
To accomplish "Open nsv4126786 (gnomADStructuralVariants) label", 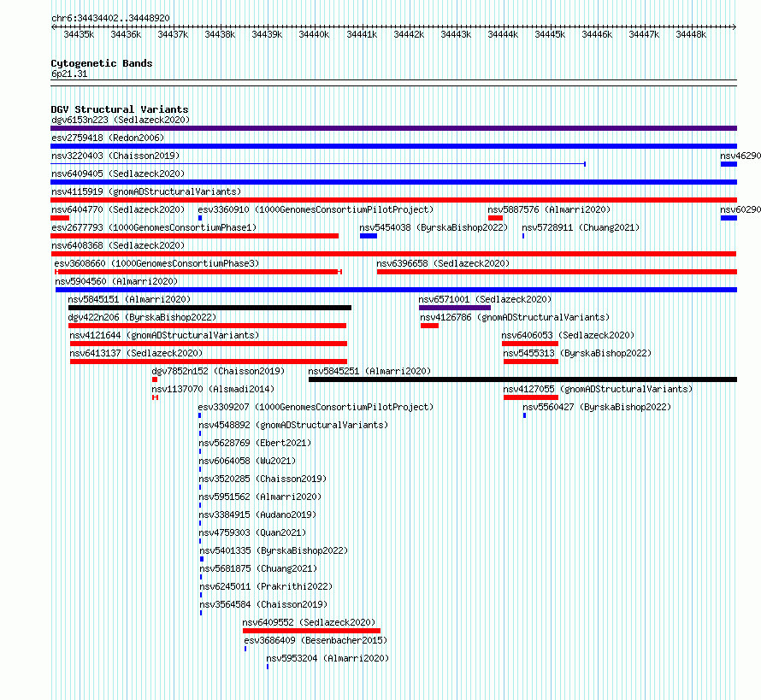I will [x=515, y=317].
